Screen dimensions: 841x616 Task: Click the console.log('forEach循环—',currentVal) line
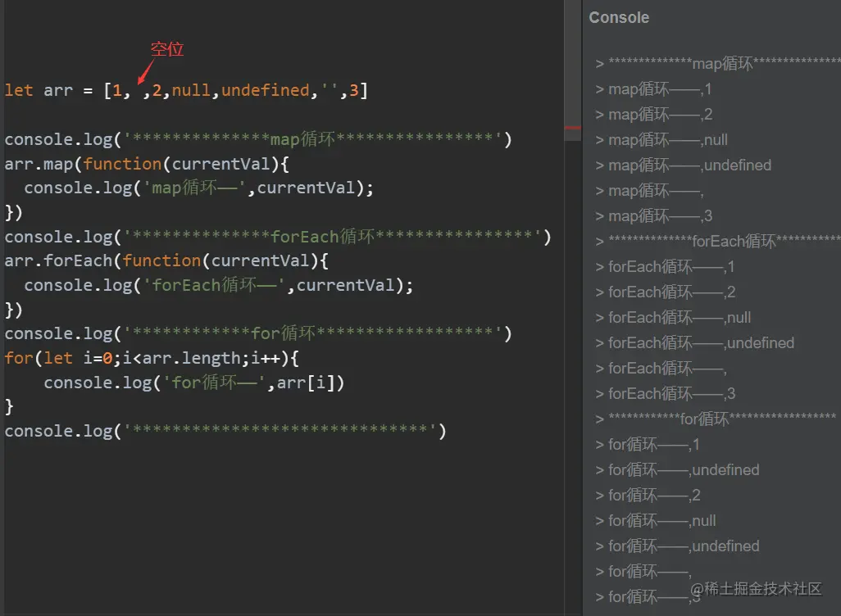coord(218,285)
